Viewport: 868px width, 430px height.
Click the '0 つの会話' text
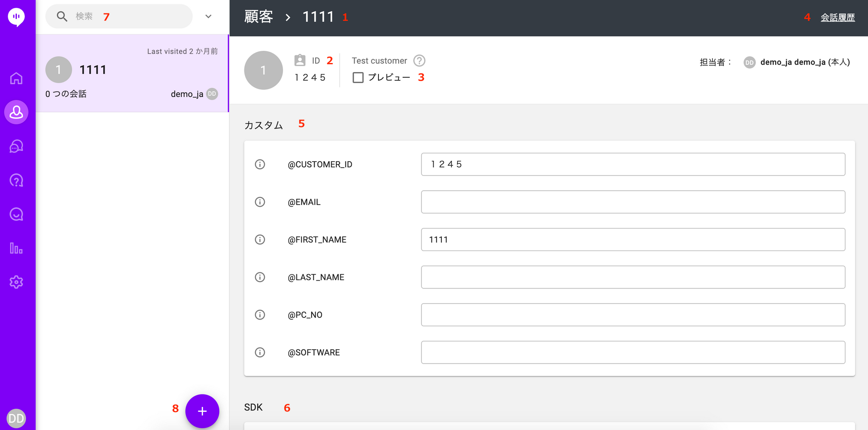click(x=66, y=94)
